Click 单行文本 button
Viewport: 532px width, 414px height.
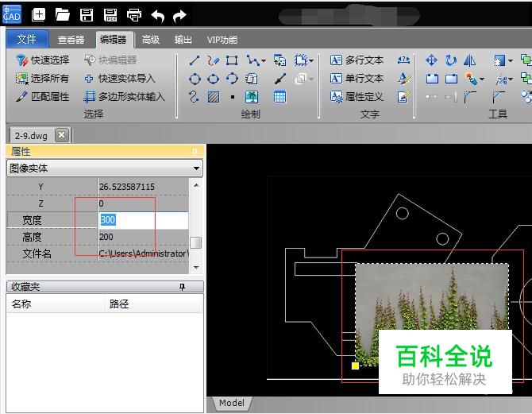[x=357, y=79]
